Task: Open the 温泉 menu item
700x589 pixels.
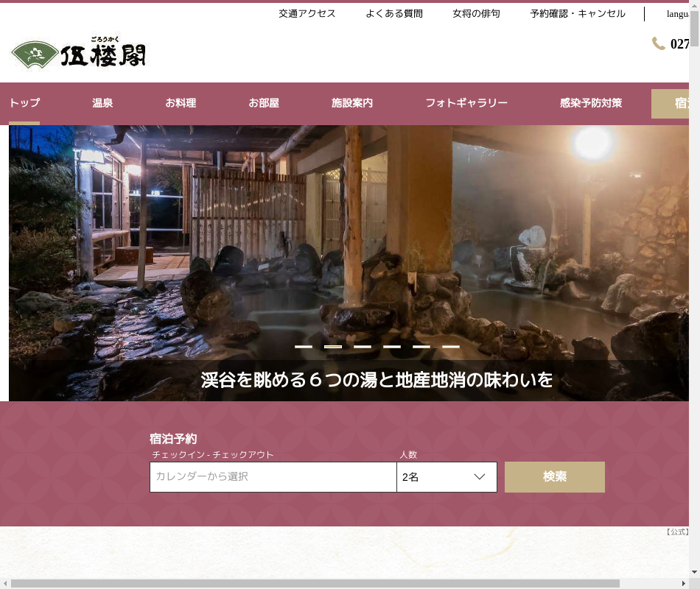Action: tap(102, 103)
